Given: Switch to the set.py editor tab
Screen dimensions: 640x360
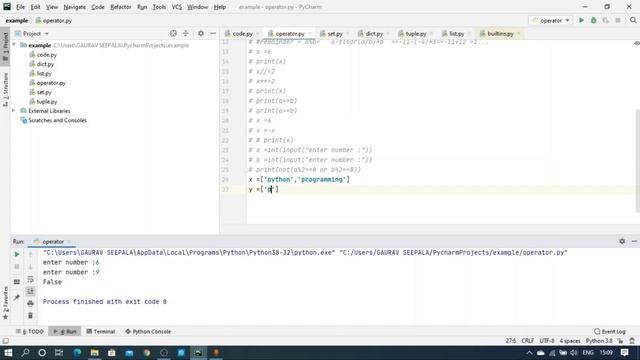Looking at the screenshot, I should [x=334, y=33].
